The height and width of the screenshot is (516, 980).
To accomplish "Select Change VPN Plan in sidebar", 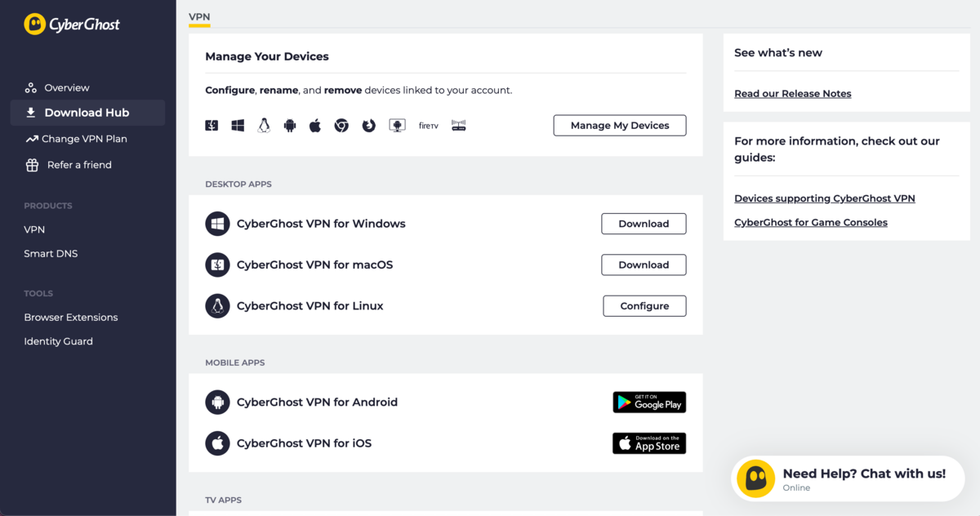I will 84,139.
